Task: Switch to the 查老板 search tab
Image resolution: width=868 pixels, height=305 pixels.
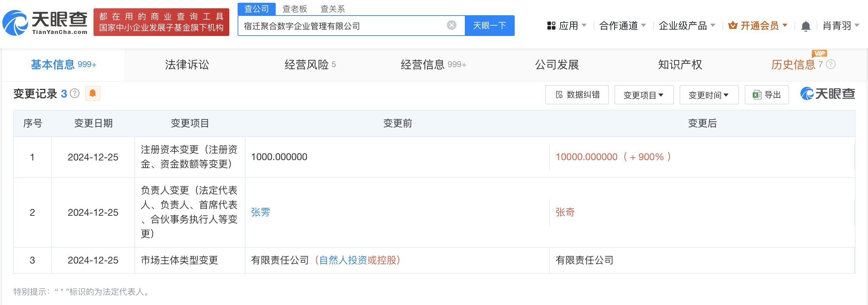Action: click(295, 9)
